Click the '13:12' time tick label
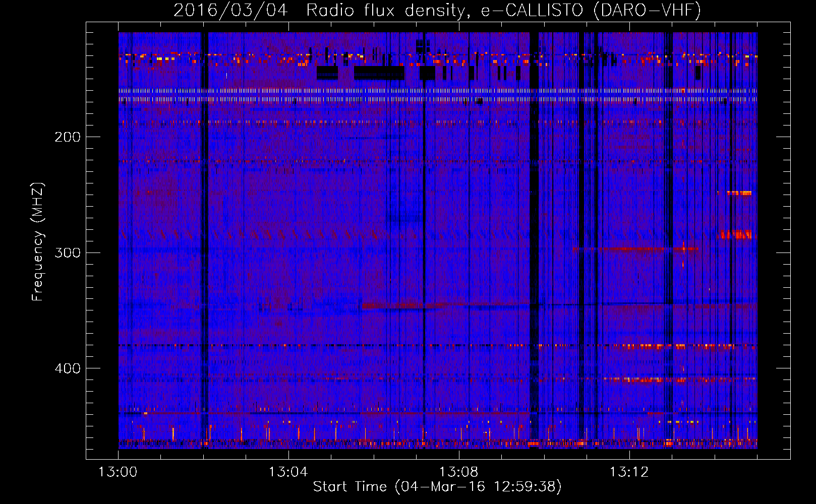 pyautogui.click(x=629, y=472)
